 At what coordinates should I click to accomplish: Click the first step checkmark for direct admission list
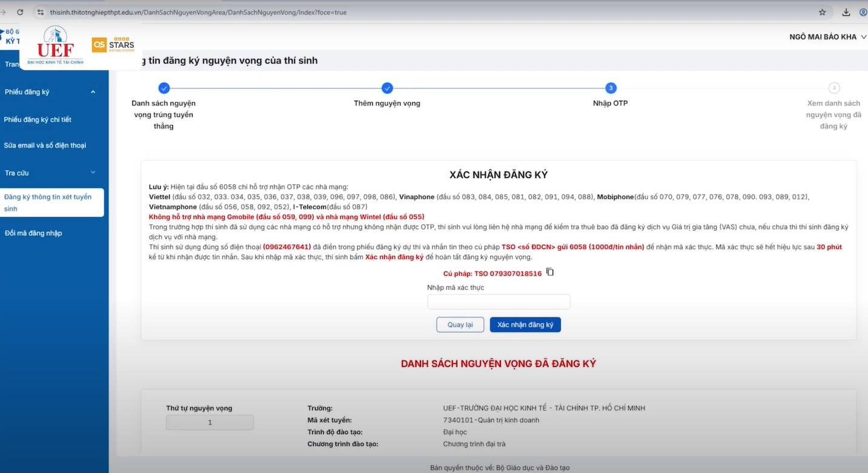pos(164,88)
